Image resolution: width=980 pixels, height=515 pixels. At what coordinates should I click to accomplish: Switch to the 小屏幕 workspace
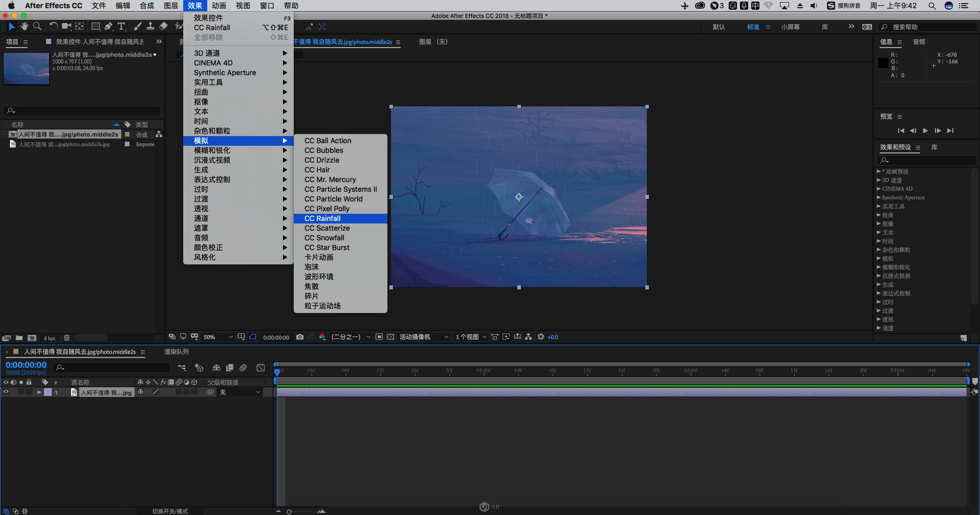(791, 27)
